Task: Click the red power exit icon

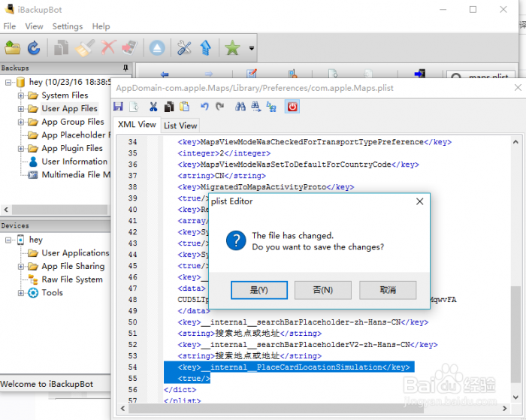Action: click(292, 107)
